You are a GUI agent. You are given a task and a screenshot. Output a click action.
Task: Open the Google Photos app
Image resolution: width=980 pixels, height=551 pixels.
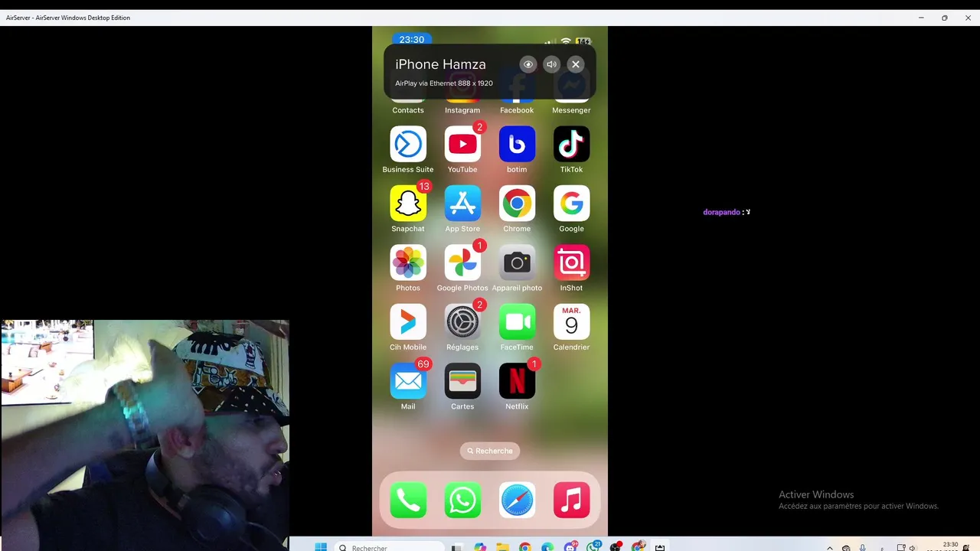tap(462, 263)
